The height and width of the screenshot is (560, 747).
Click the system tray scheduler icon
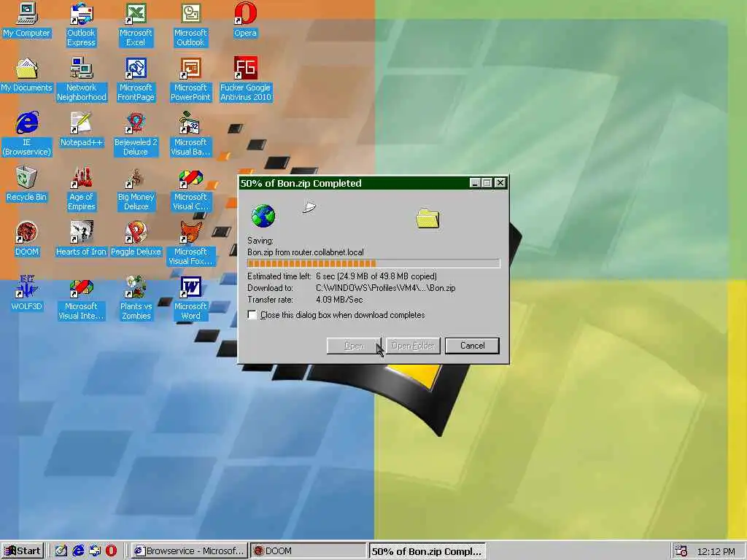pos(681,551)
